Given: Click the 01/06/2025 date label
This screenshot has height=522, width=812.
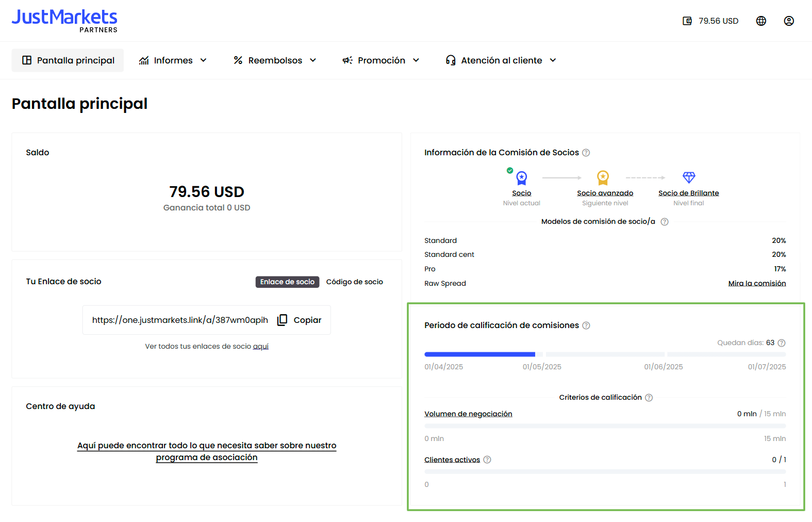Looking at the screenshot, I should coord(664,367).
